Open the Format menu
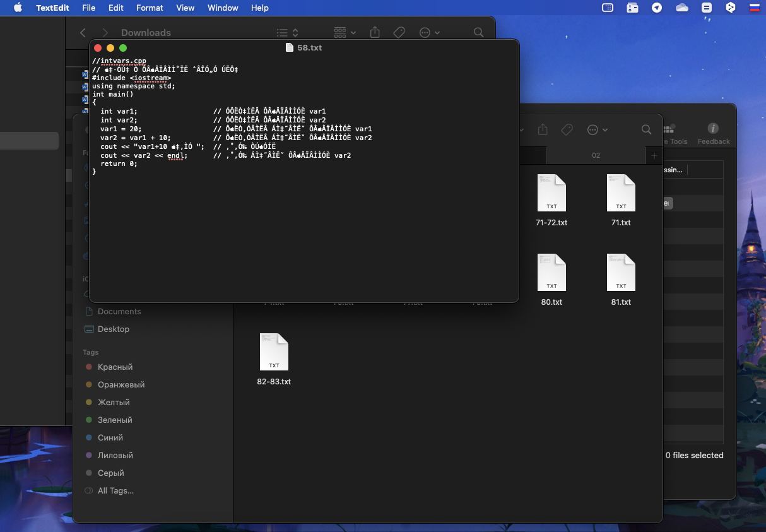The image size is (766, 532). pyautogui.click(x=150, y=8)
